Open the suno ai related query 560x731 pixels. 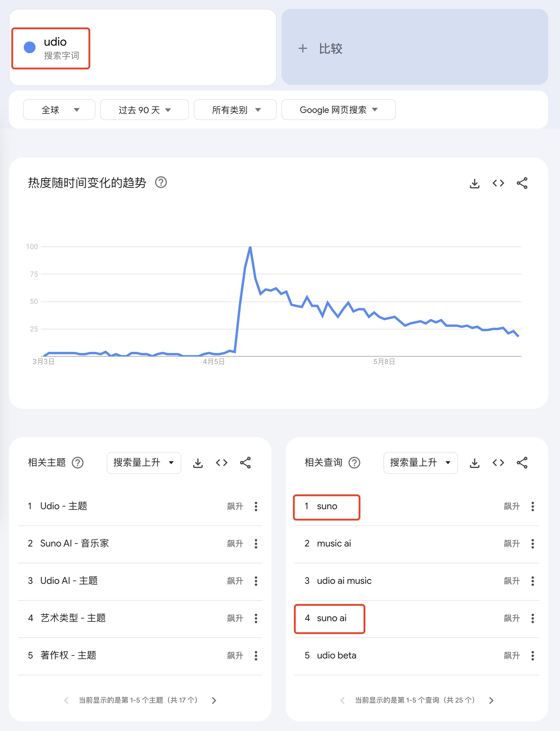(x=332, y=618)
